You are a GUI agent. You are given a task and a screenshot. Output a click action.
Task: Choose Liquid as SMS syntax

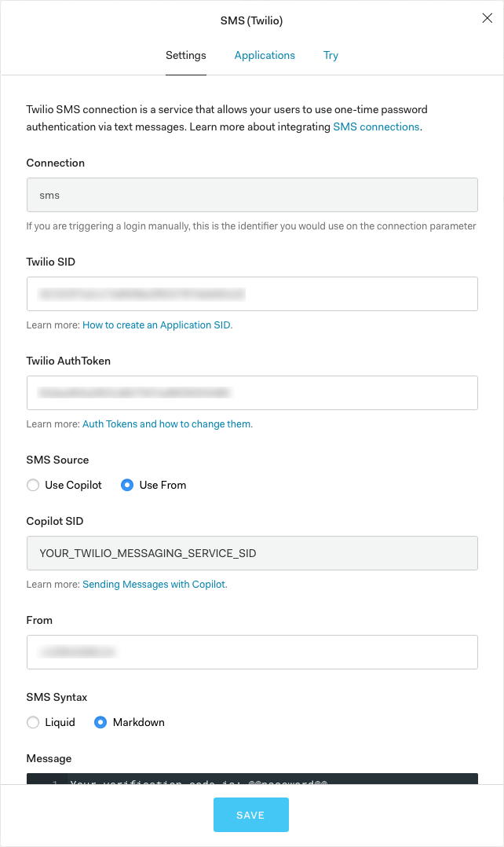pyautogui.click(x=33, y=722)
